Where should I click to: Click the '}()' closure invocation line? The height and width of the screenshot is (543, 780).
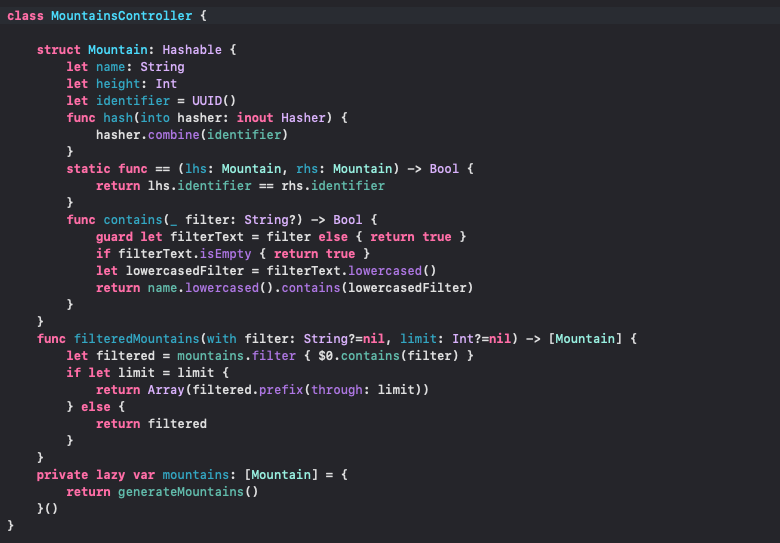47,509
